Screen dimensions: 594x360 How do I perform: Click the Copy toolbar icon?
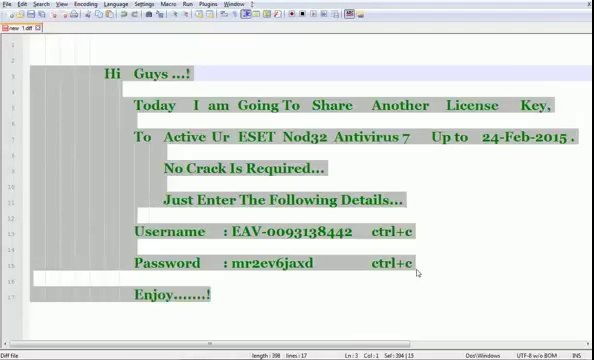click(x=99, y=14)
